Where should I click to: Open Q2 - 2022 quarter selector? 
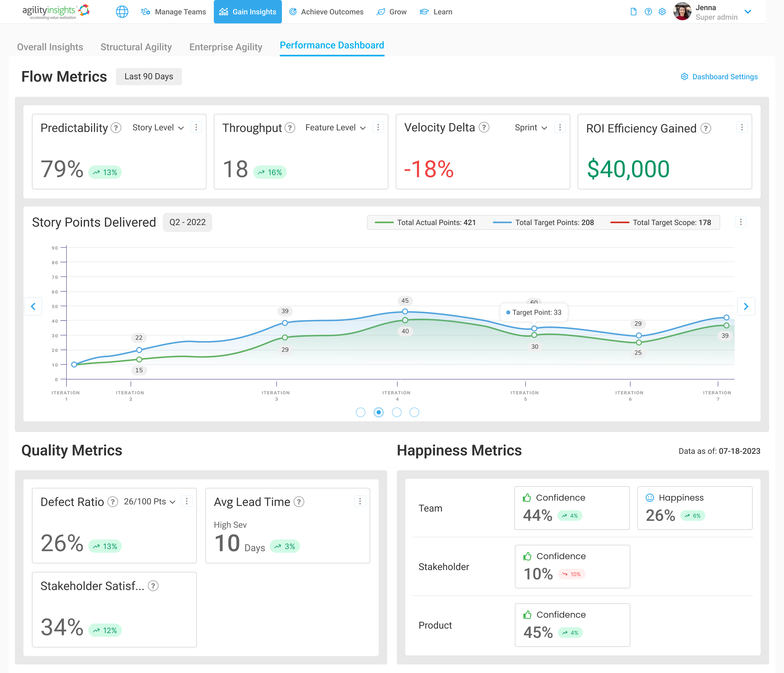(187, 222)
